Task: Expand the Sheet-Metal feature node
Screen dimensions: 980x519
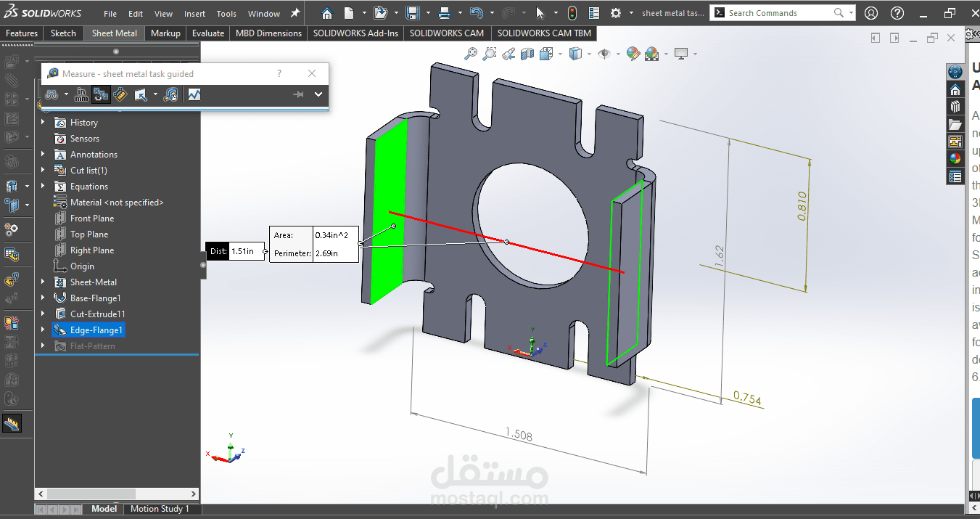Action: click(x=43, y=282)
